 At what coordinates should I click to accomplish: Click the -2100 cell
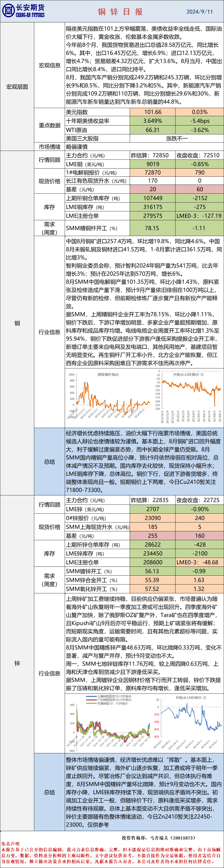(x=199, y=553)
